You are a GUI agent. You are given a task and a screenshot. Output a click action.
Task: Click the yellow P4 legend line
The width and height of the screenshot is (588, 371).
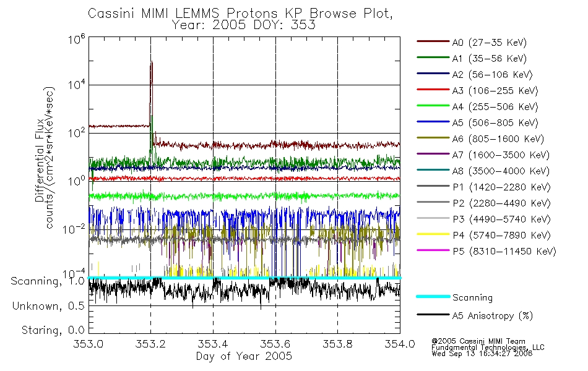[x=433, y=234]
